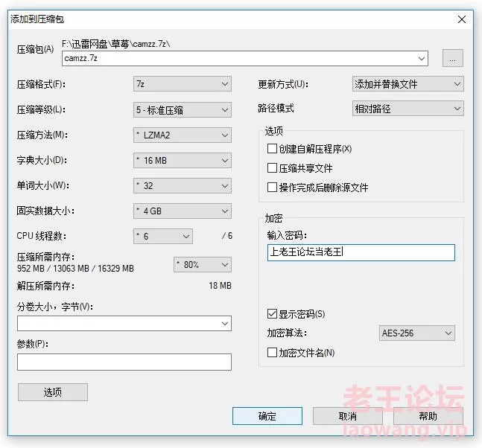
Task: Open the 路径模式 相对路径 dropdown
Action: [408, 109]
